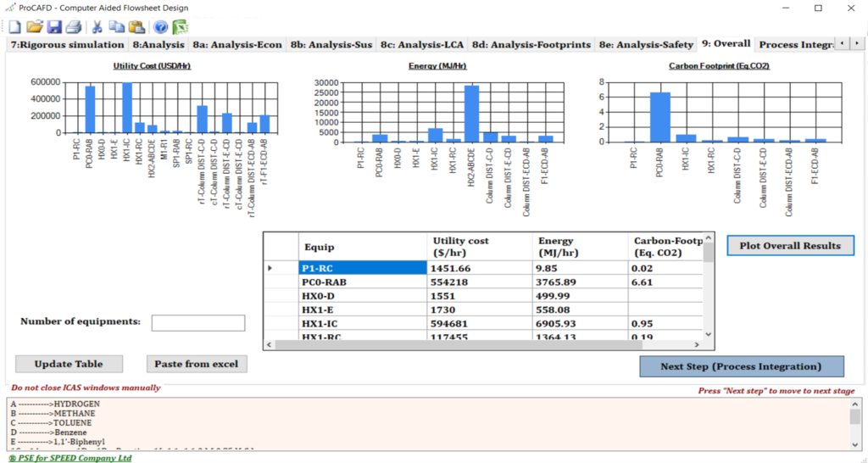
Task: Select the 9: Overall tab
Action: [726, 44]
